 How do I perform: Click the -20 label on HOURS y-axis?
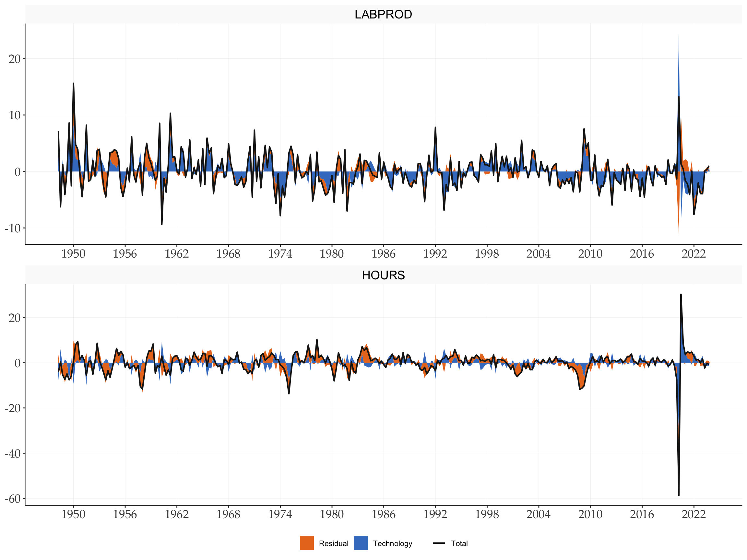[13, 408]
